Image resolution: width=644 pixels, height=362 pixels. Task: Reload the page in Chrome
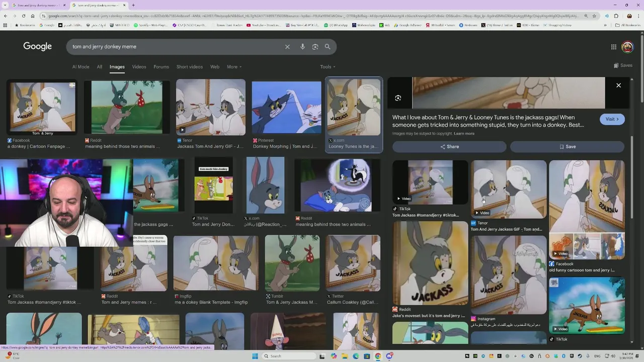24,16
